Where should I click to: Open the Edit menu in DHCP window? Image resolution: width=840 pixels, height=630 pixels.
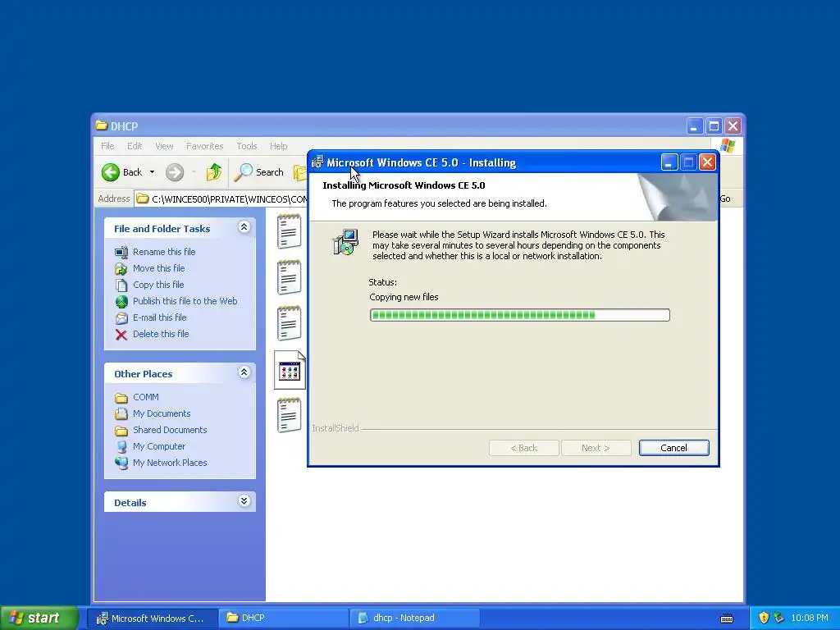[x=135, y=146]
